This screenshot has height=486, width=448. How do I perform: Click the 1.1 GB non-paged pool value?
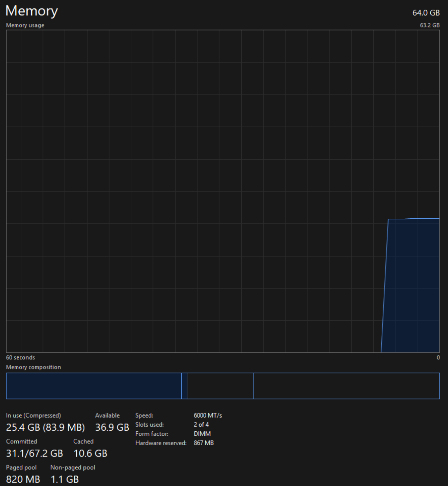click(64, 479)
